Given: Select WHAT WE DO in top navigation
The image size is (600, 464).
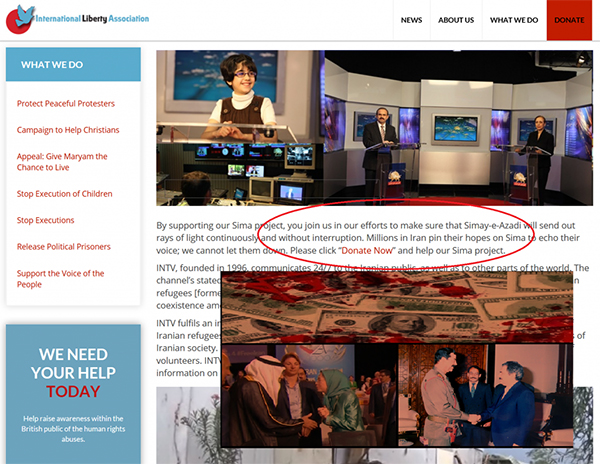Looking at the screenshot, I should [513, 20].
